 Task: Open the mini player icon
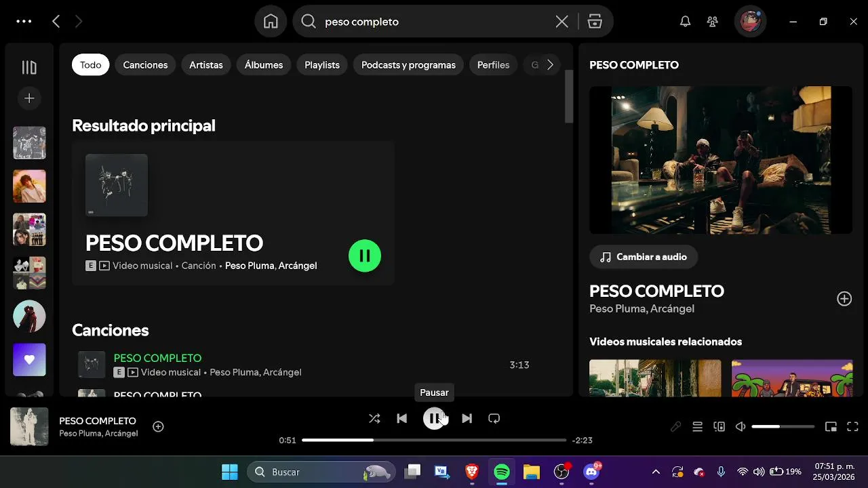(831, 426)
